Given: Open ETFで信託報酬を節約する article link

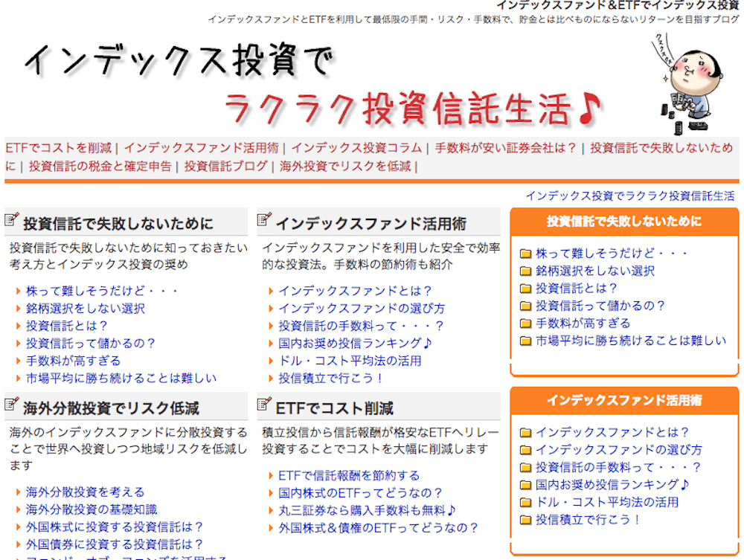Looking at the screenshot, I should pos(349,475).
